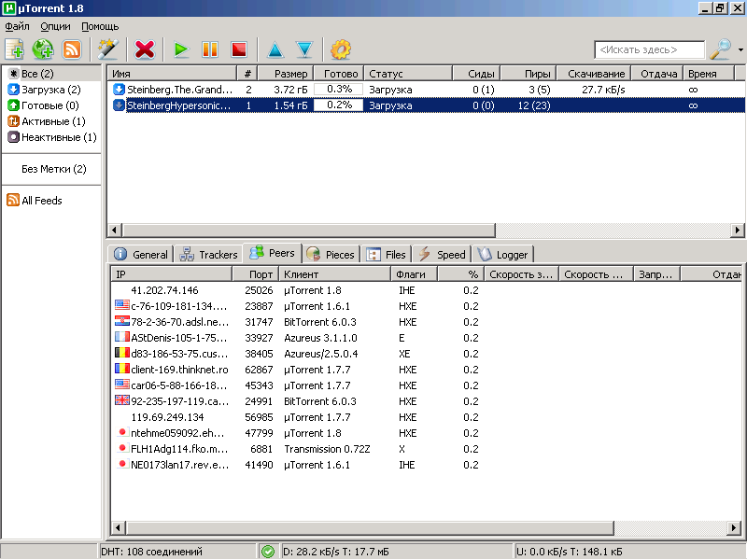
Task: Click the Azureus 3.1.1.0 client cell
Action: click(x=320, y=338)
